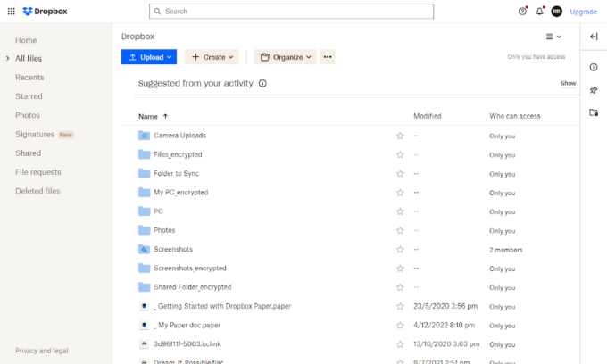Open the app grid launcher icon
This screenshot has height=364, width=607.
pos(11,12)
